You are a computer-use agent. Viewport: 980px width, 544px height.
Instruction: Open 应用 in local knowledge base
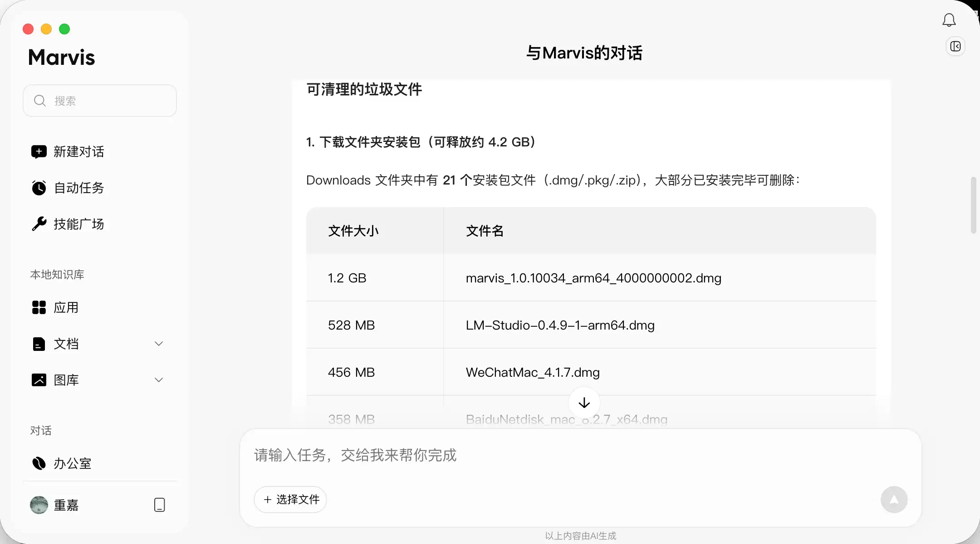coord(66,307)
